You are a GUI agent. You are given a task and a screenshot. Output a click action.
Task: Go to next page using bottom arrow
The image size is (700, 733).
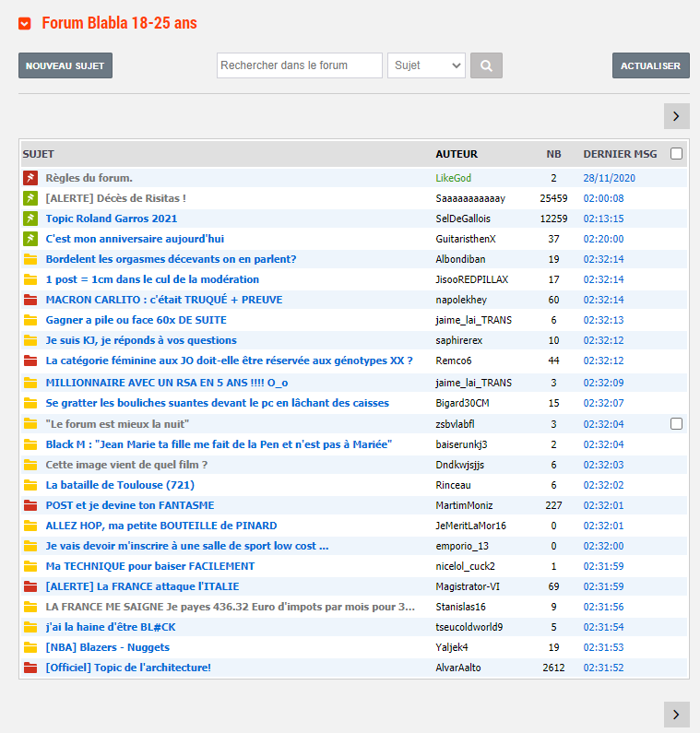(676, 714)
